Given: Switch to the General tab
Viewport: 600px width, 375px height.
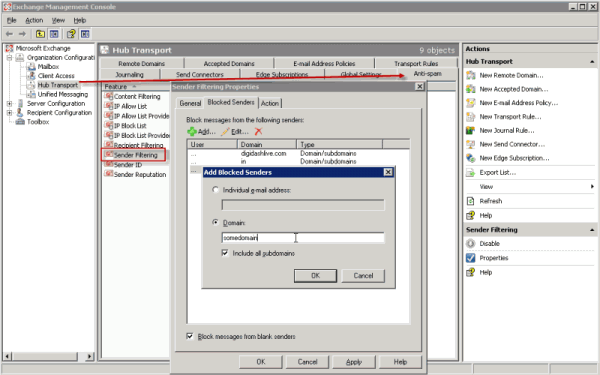Looking at the screenshot, I should coord(190,103).
